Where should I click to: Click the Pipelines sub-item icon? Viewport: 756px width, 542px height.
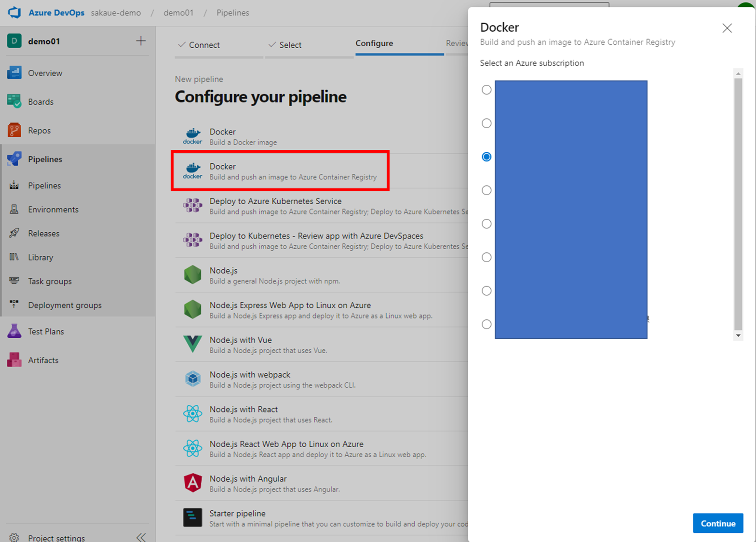pyautogui.click(x=14, y=185)
